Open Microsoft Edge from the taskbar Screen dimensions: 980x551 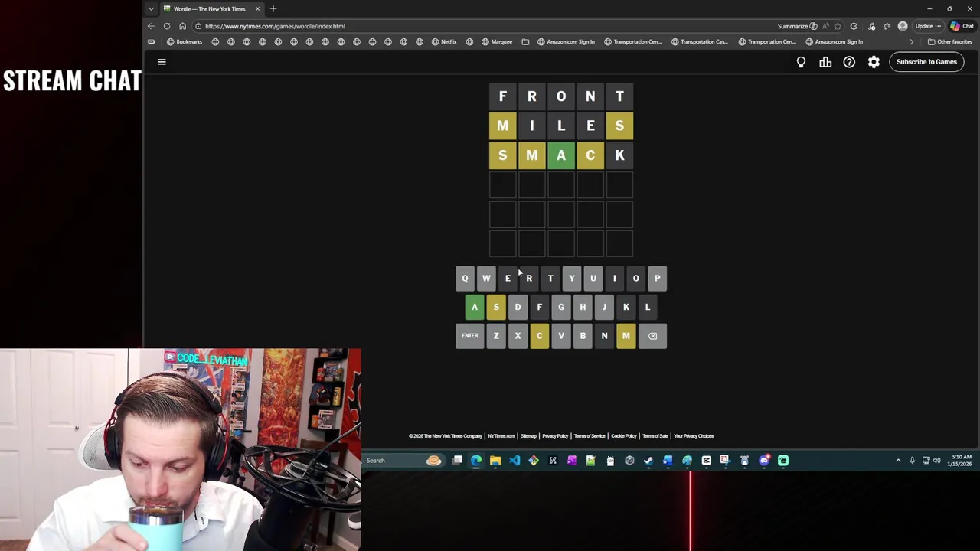(476, 461)
